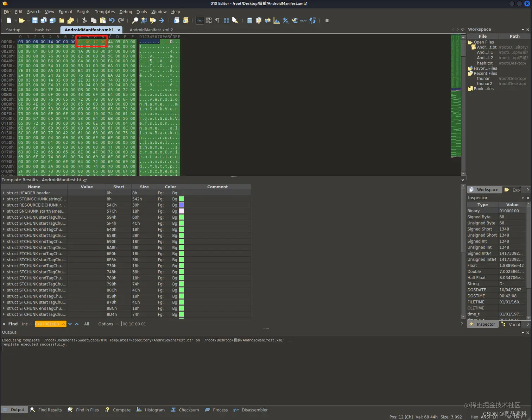Click the Goto arrow toolbar icon
532x420 pixels.
pos(162,20)
